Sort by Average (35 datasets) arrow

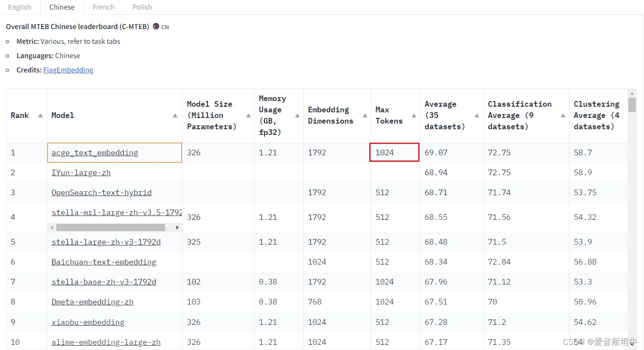point(477,115)
